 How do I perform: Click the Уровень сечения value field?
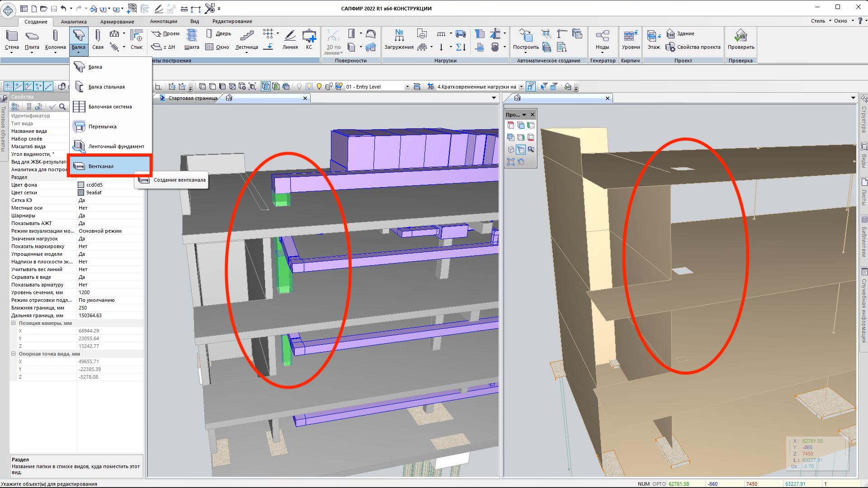pyautogui.click(x=108, y=292)
